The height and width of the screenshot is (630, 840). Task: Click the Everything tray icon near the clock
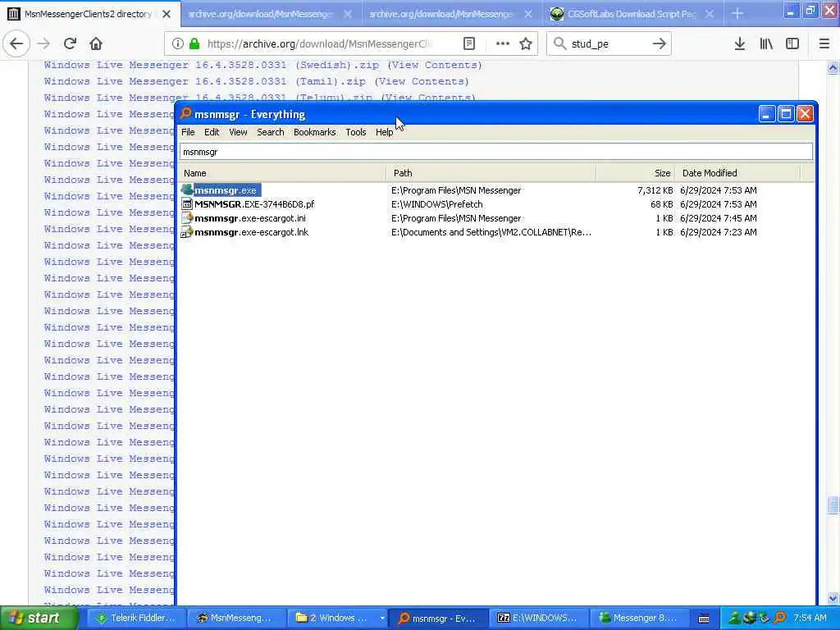point(780,618)
